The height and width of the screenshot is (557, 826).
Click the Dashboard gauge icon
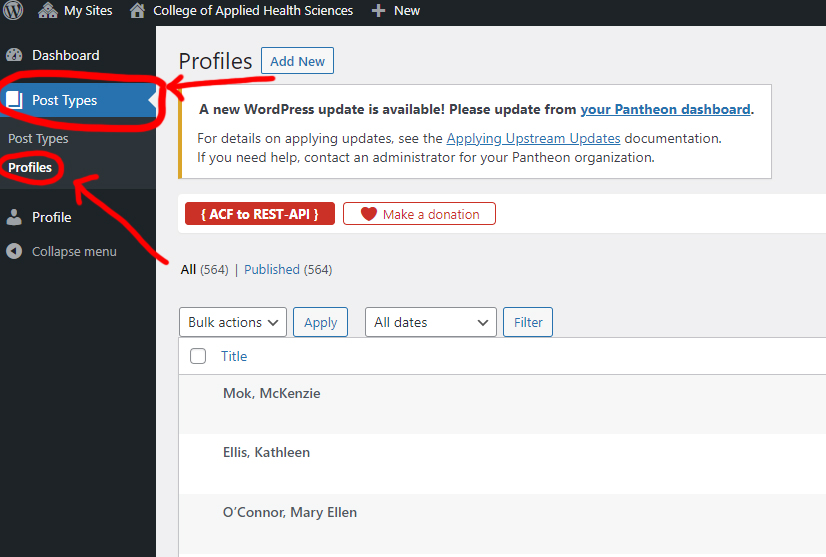[x=14, y=55]
